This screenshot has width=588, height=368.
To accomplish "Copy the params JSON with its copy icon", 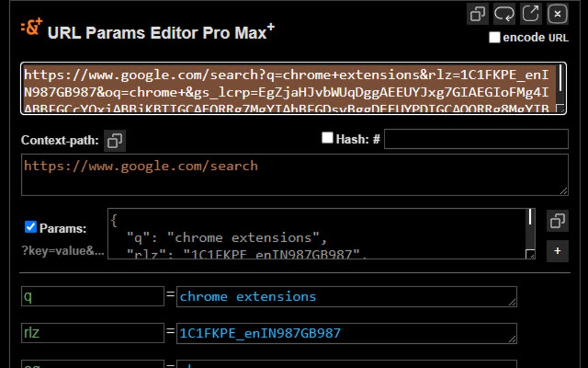I will (x=557, y=221).
